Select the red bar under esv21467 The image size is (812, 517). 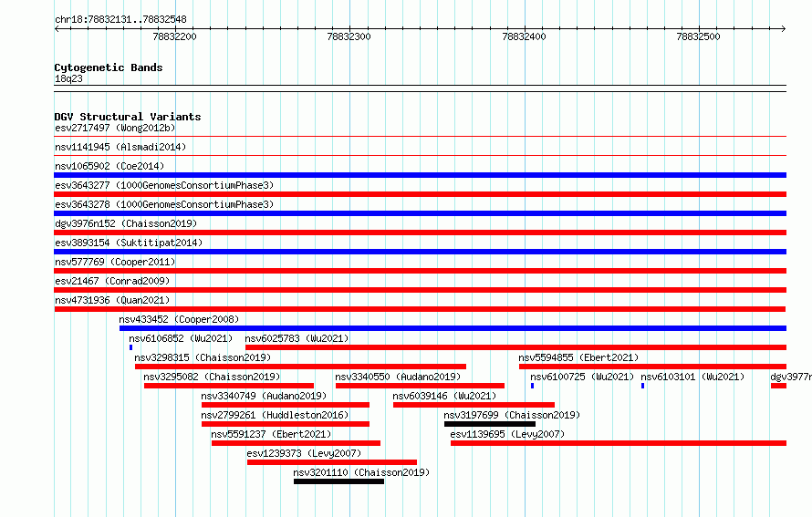tap(420, 290)
